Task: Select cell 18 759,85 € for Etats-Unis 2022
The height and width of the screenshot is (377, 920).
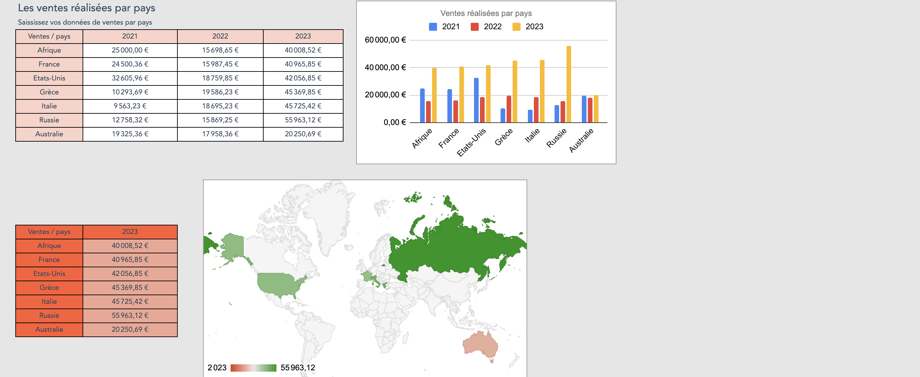Action: click(x=220, y=78)
